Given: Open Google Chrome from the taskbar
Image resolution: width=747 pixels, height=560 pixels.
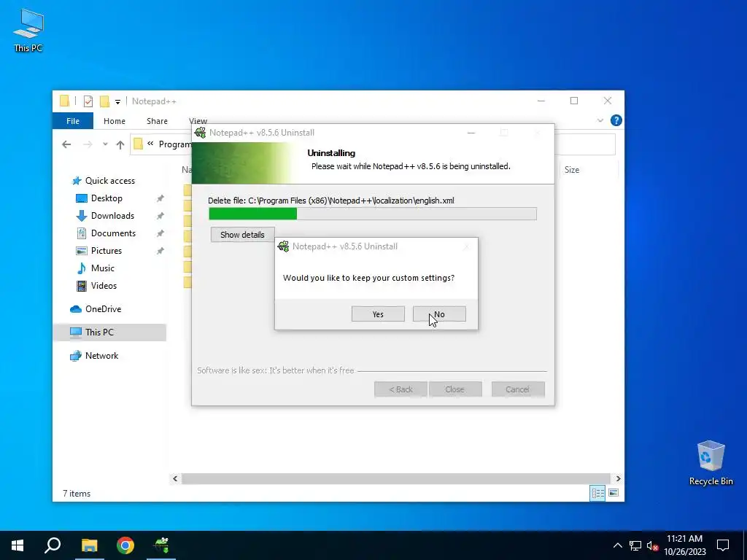Looking at the screenshot, I should 125,545.
